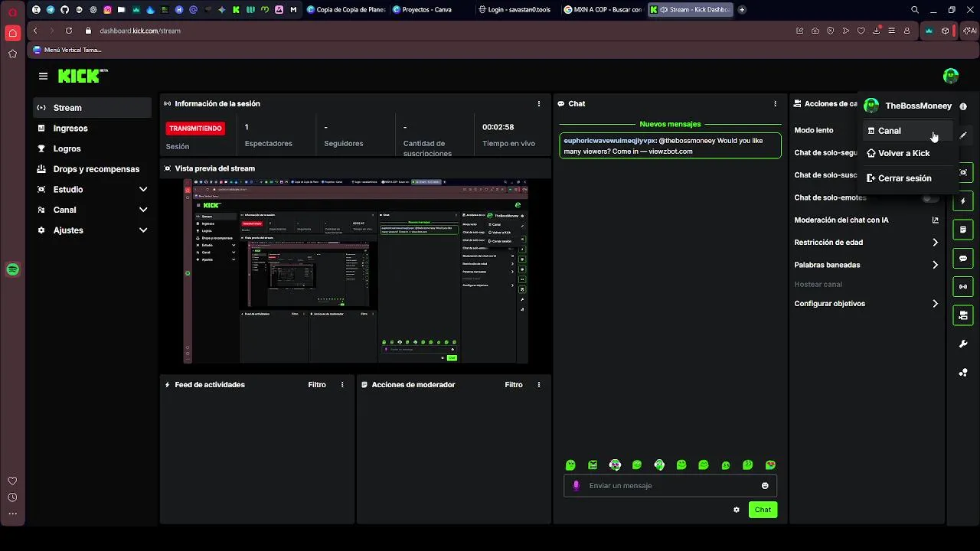Switch to Login - savastan0.tools tab

pos(517,10)
